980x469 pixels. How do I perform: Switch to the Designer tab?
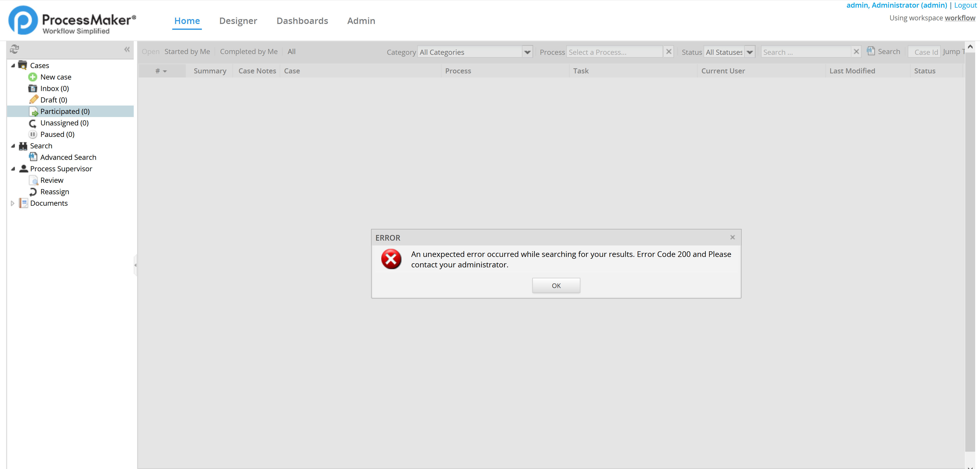[238, 21]
